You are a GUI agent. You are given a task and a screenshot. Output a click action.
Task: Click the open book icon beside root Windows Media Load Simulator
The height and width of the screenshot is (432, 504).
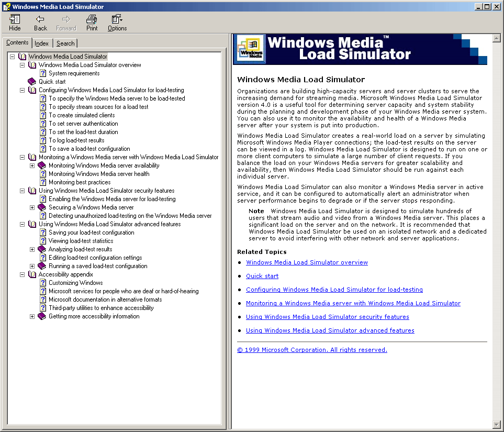(x=22, y=57)
